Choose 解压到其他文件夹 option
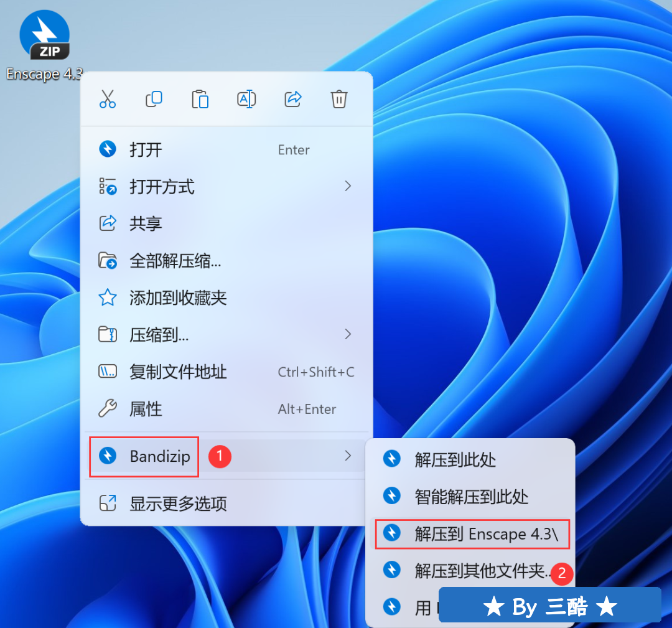Image resolution: width=672 pixels, height=628 pixels. click(x=470, y=571)
